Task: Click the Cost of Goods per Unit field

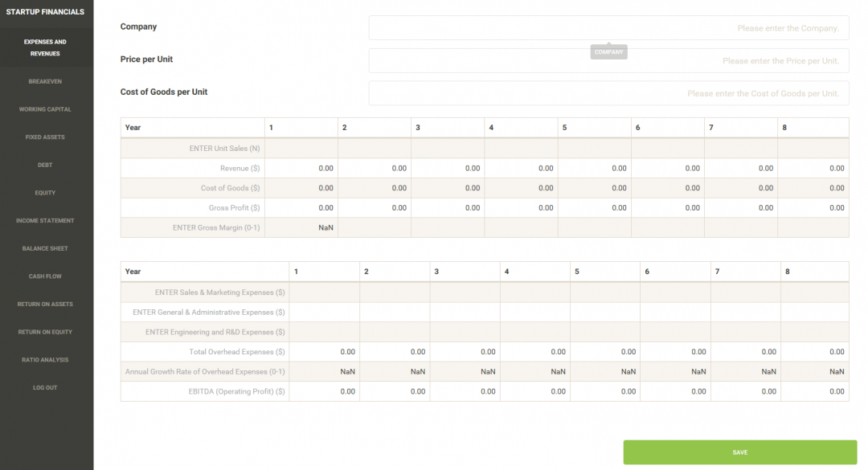Action: [x=608, y=93]
